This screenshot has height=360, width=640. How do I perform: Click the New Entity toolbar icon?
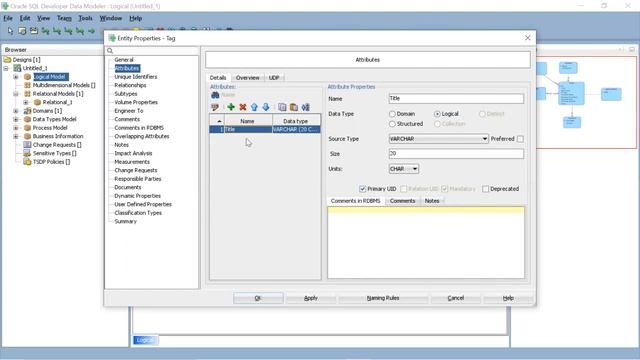click(x=22, y=31)
